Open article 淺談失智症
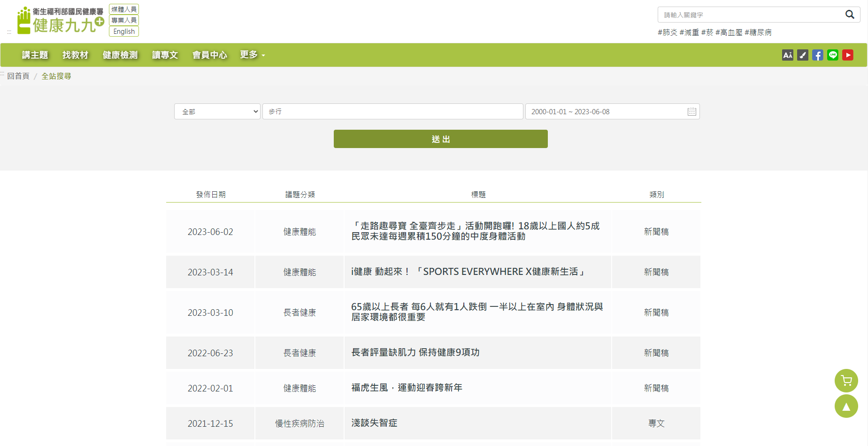This screenshot has height=446, width=868. (374, 423)
